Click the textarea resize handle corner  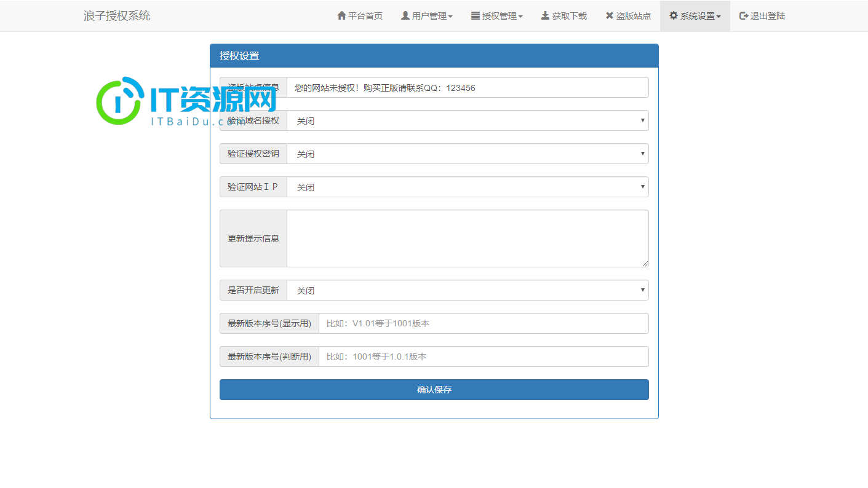pyautogui.click(x=645, y=264)
